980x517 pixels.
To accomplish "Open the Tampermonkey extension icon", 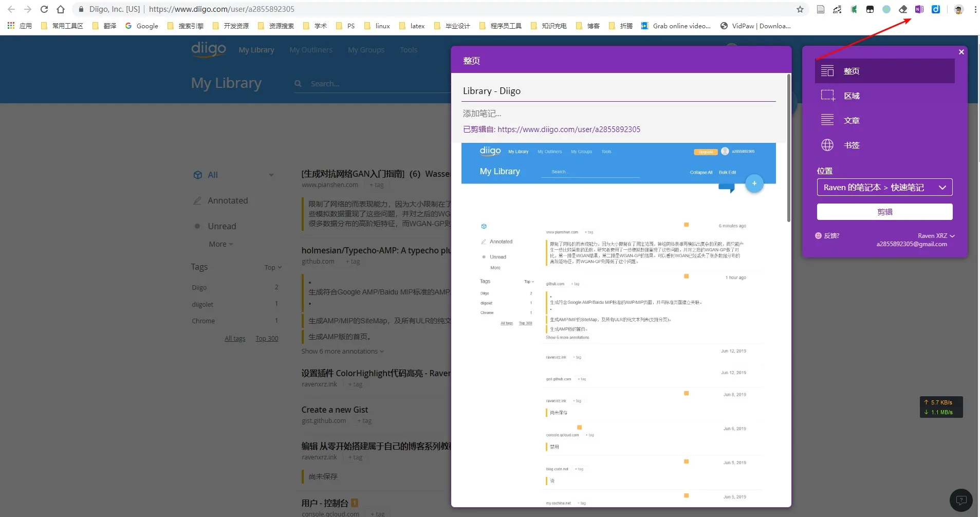I will (870, 9).
